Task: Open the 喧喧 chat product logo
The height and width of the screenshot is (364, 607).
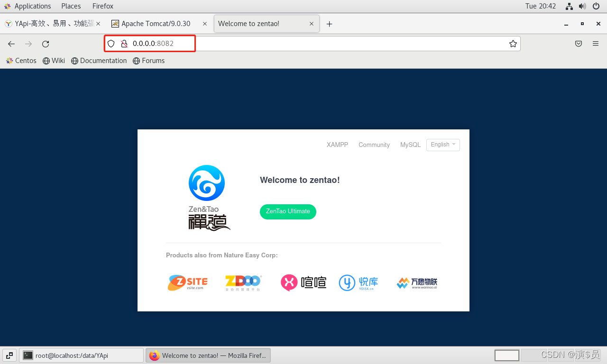Action: [x=303, y=283]
